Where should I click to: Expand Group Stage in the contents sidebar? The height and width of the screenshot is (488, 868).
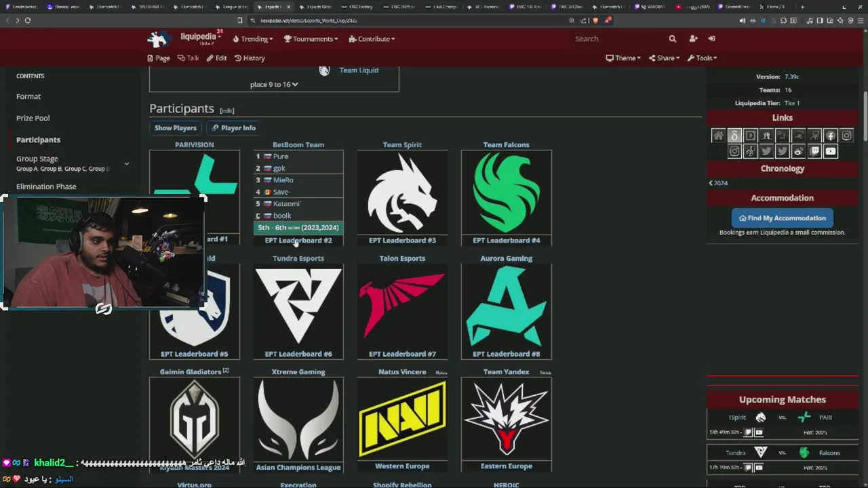coord(126,163)
